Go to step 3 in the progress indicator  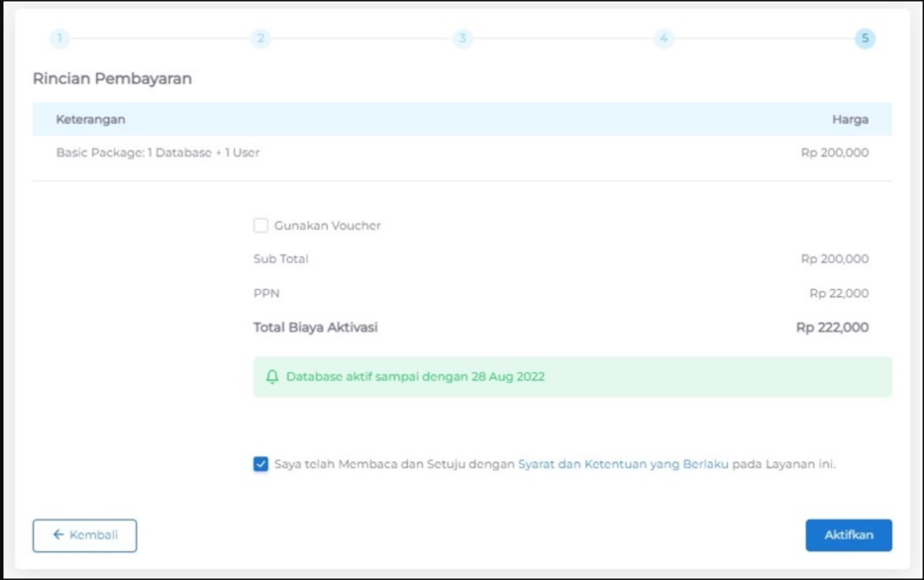click(463, 38)
